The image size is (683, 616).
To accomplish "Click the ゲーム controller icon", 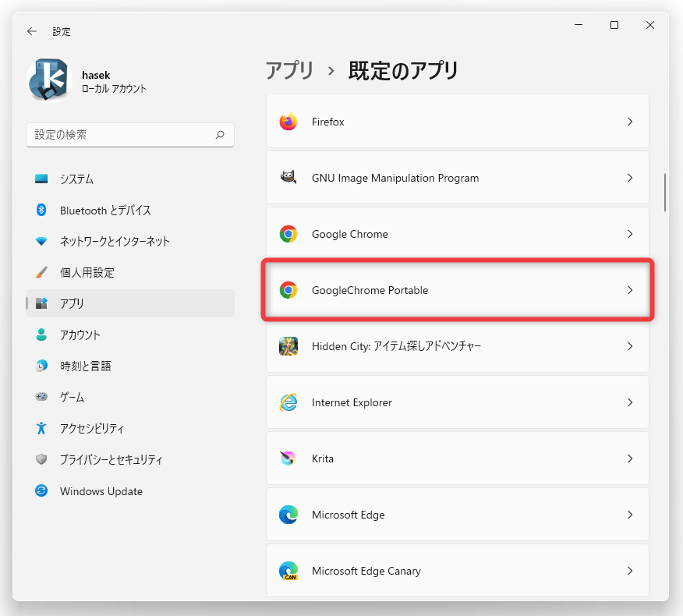I will point(41,396).
